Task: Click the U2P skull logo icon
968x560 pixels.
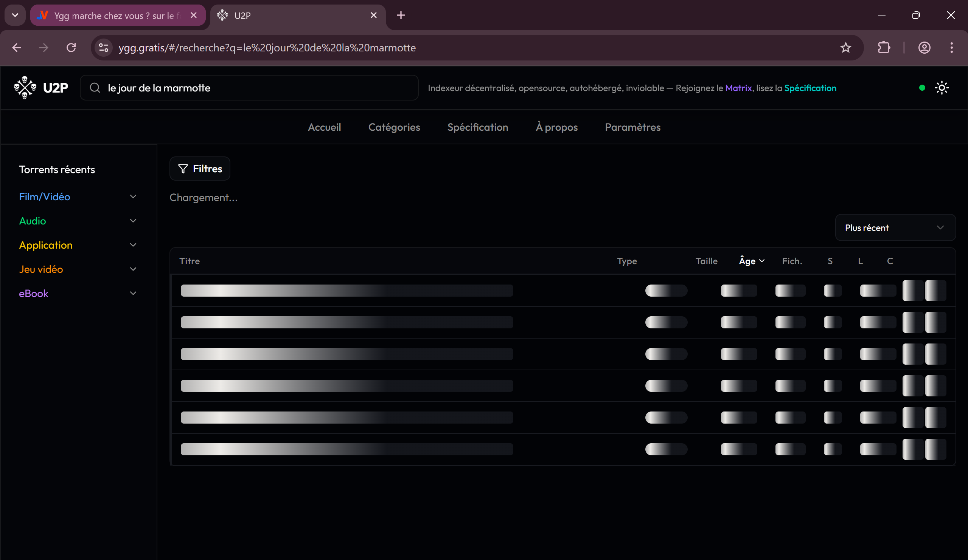Action: [x=25, y=88]
